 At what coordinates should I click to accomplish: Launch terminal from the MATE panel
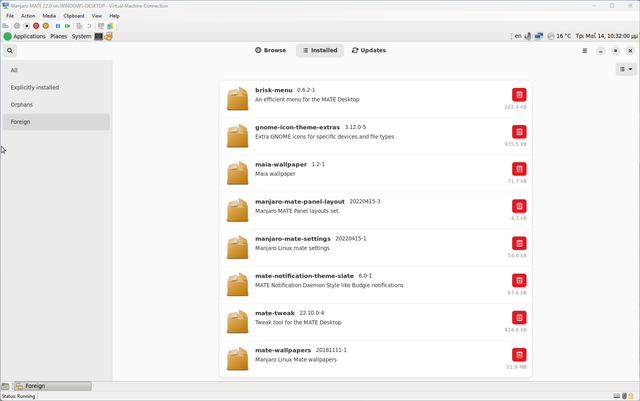tap(98, 36)
